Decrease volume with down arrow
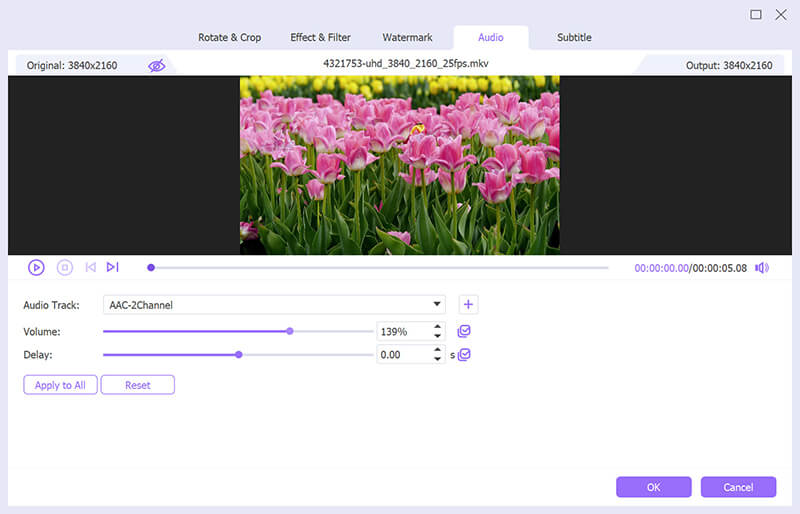The width and height of the screenshot is (800, 514). point(437,336)
